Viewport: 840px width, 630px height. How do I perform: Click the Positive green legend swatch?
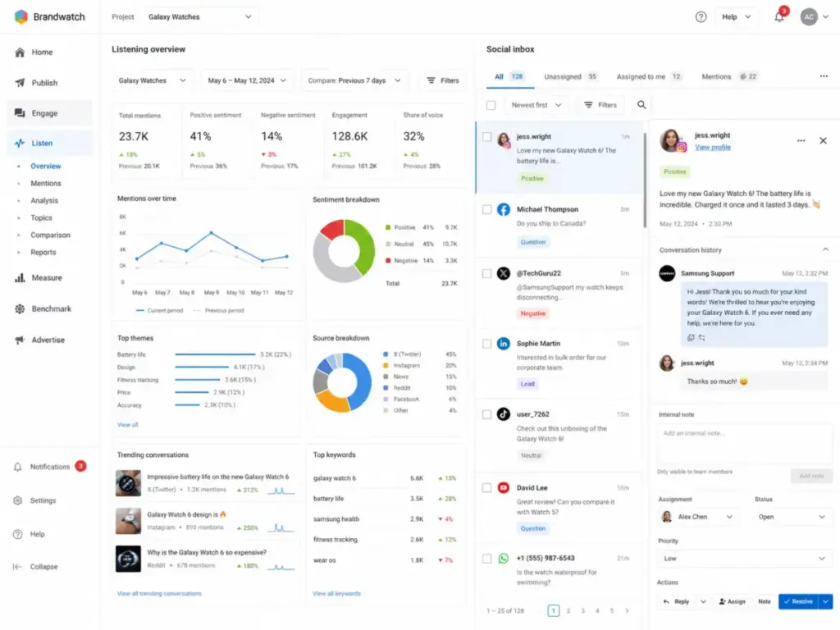[388, 227]
